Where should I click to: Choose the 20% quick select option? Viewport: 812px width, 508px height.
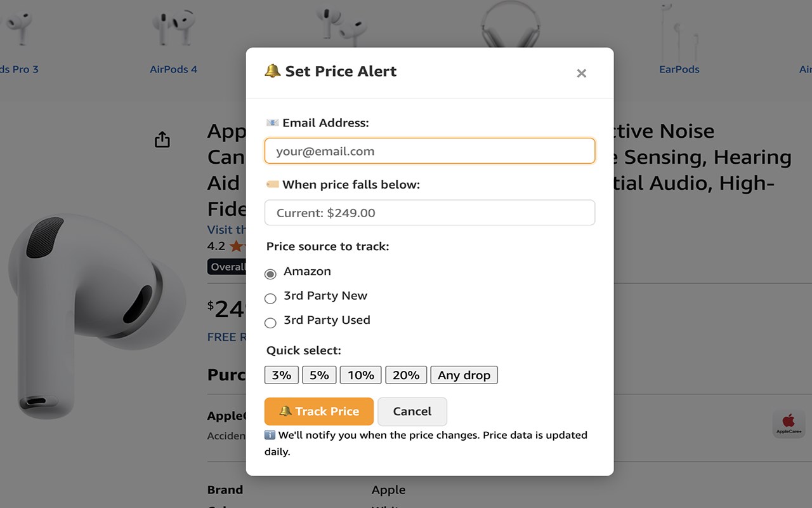[406, 375]
